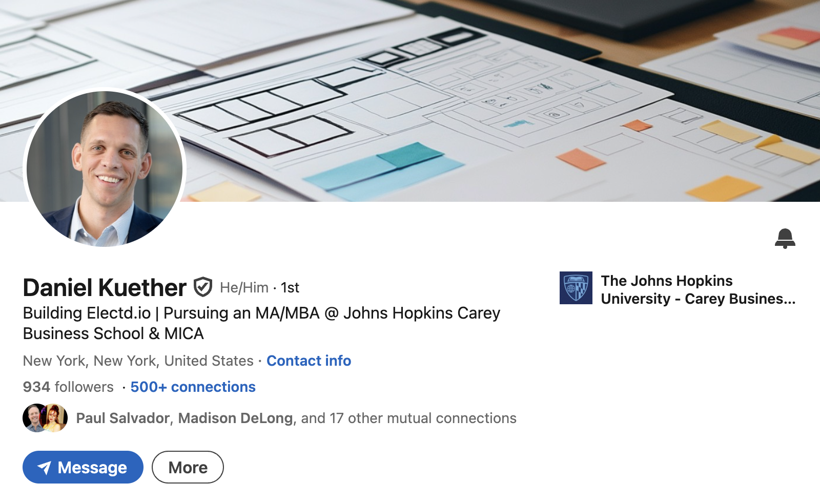820x504 pixels.
Task: Click the He/Him pronoun label
Action: (x=244, y=287)
